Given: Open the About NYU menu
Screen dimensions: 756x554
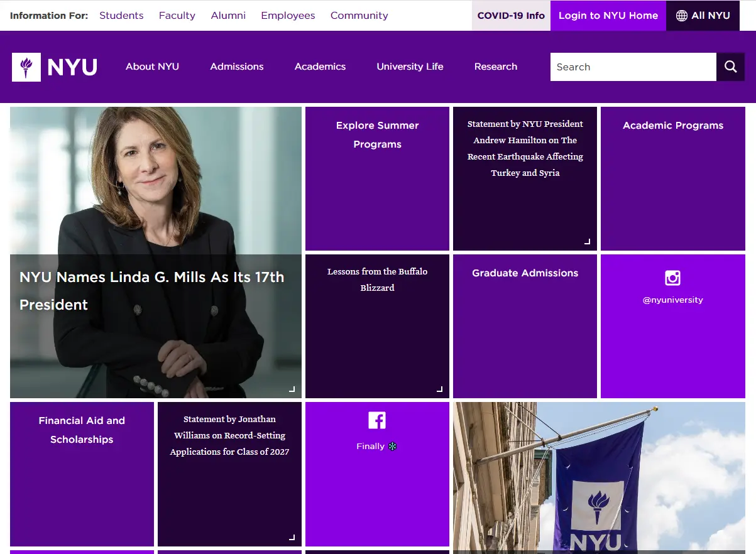Looking at the screenshot, I should (152, 67).
